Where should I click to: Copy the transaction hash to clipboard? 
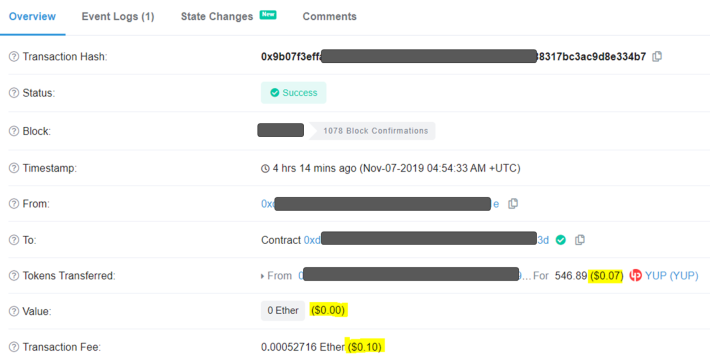pos(657,57)
